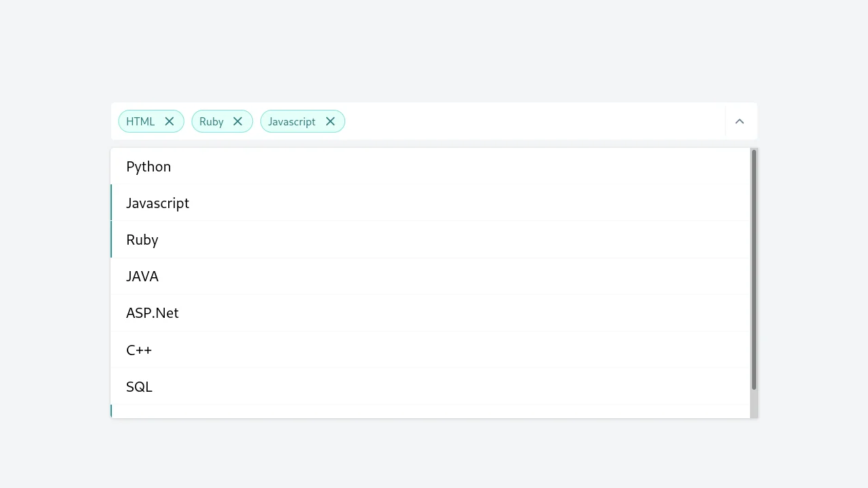Collapse the dropdown with the chevron-up arrow
Viewport: 868px width, 488px height.
click(x=740, y=121)
